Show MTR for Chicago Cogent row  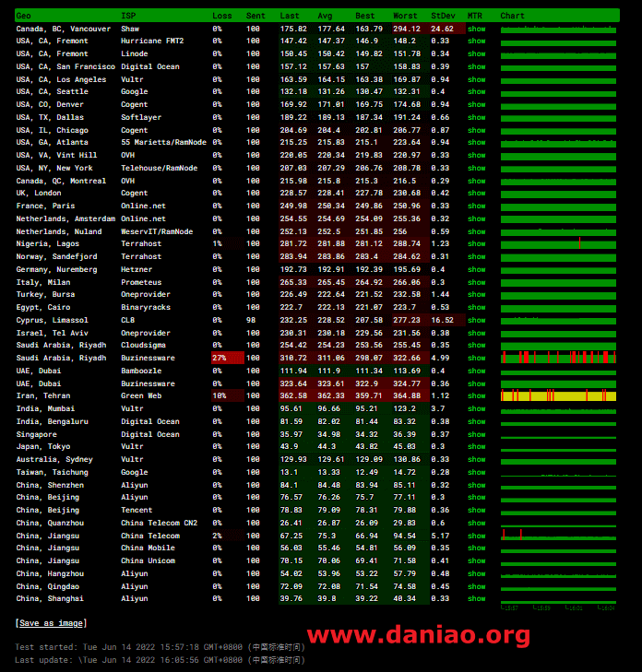(x=477, y=130)
